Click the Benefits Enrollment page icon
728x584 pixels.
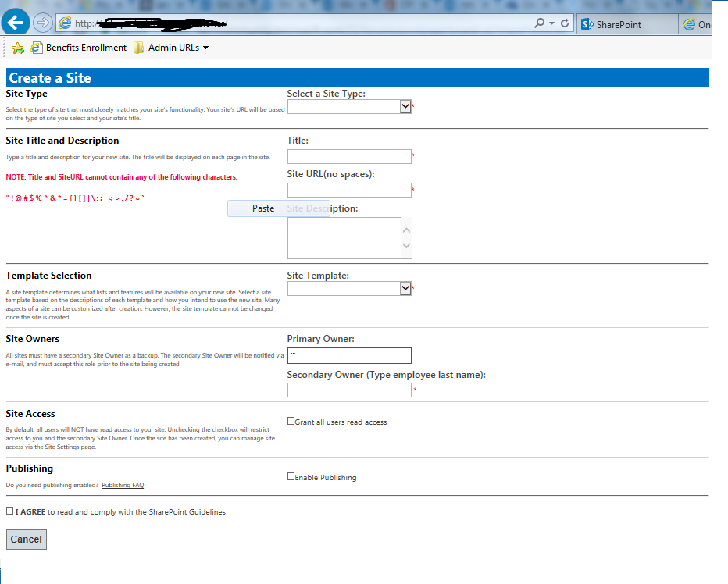pos(37,48)
